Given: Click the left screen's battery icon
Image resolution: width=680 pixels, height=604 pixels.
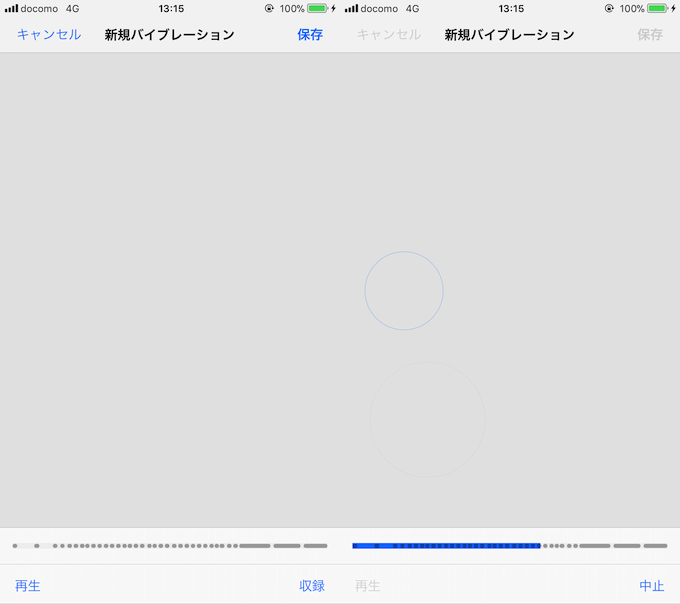Looking at the screenshot, I should click(318, 9).
